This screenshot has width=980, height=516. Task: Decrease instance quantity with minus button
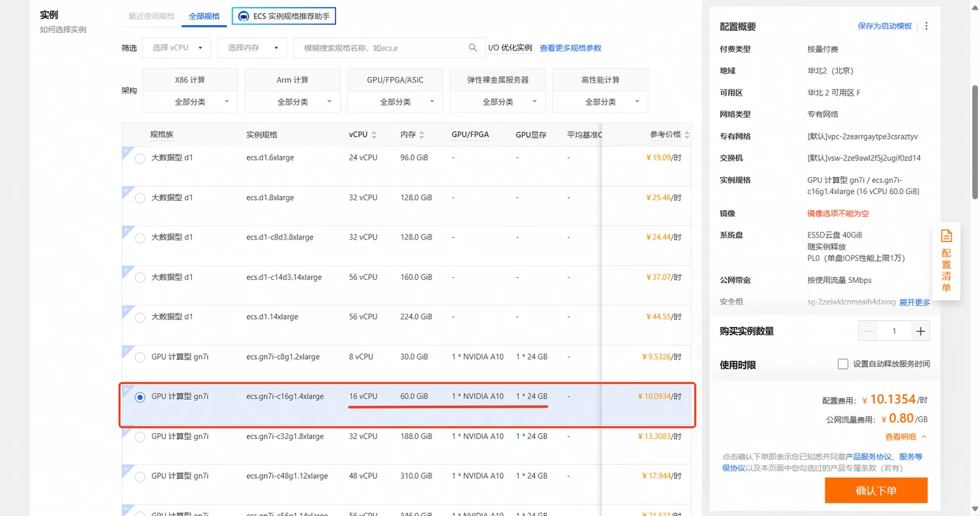tap(869, 331)
